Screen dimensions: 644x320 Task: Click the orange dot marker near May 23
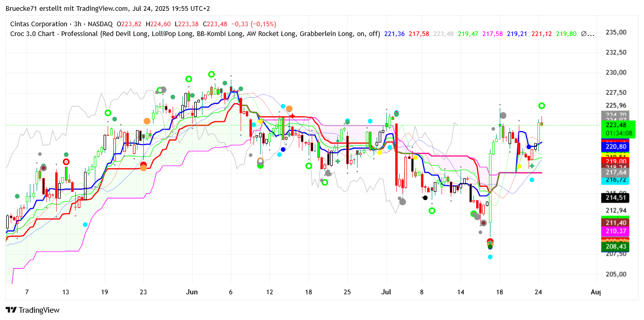[147, 121]
